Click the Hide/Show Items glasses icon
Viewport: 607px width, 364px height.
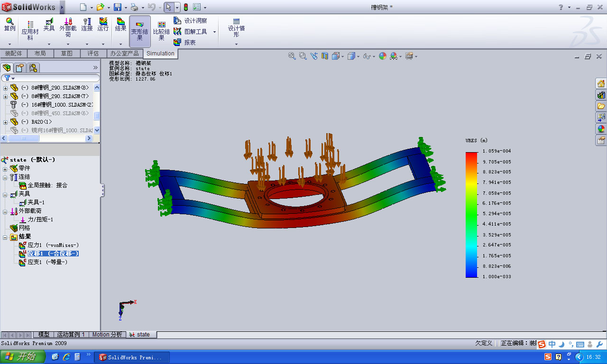point(367,56)
